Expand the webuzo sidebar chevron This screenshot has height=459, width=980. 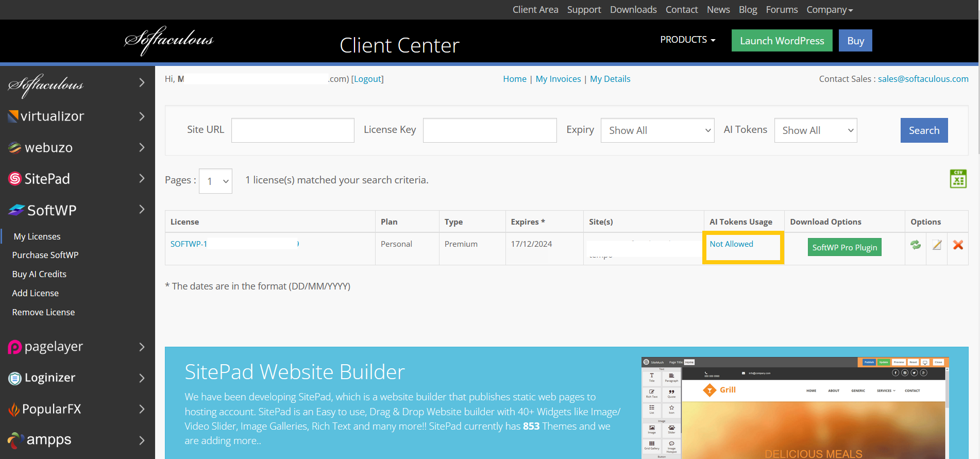[142, 147]
